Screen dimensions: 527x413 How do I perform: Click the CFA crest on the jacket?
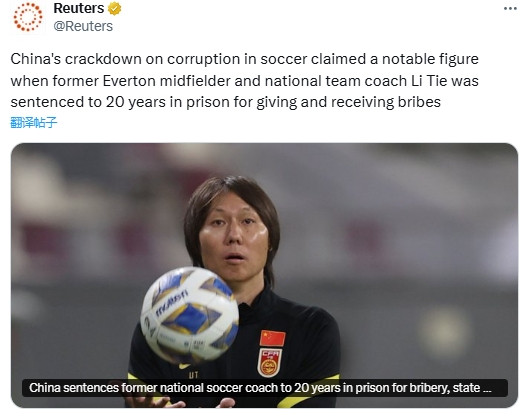tap(270, 362)
